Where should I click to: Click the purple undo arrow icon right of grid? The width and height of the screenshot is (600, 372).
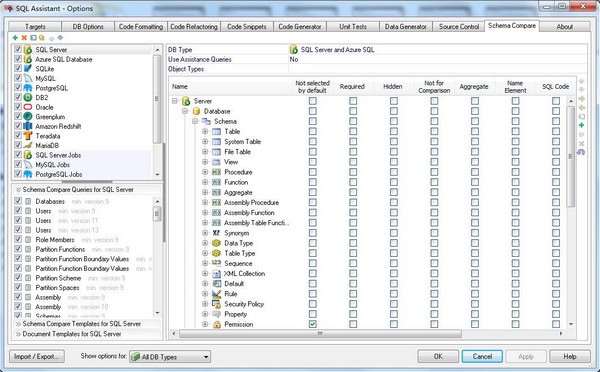(581, 152)
